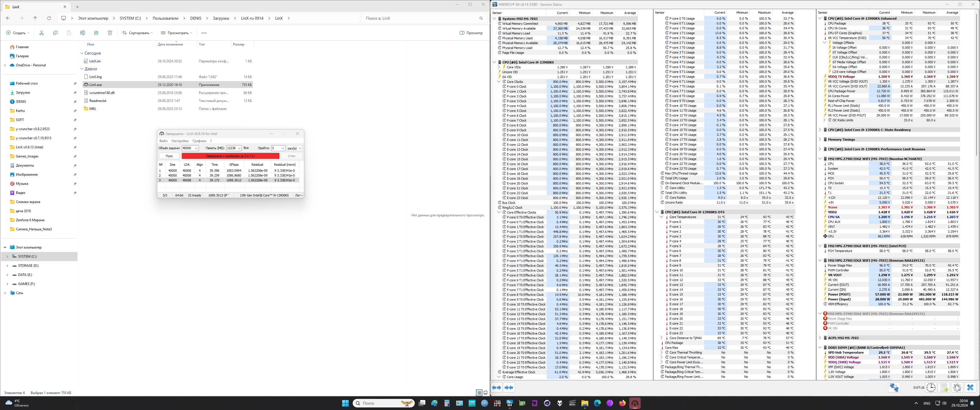Expand the Memory Timings sensor group
The image size is (980, 410).
[820, 140]
